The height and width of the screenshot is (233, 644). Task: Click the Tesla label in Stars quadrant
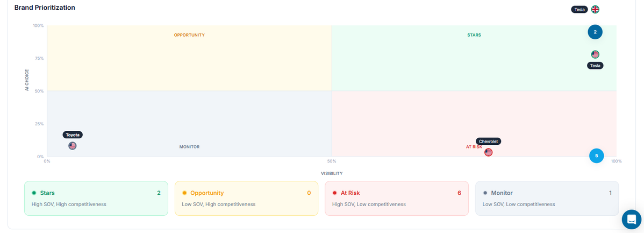(595, 65)
